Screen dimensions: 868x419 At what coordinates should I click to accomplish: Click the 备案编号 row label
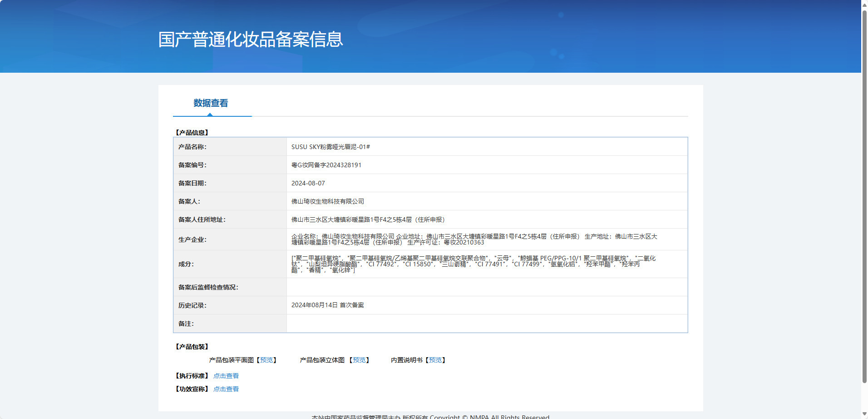pos(192,165)
